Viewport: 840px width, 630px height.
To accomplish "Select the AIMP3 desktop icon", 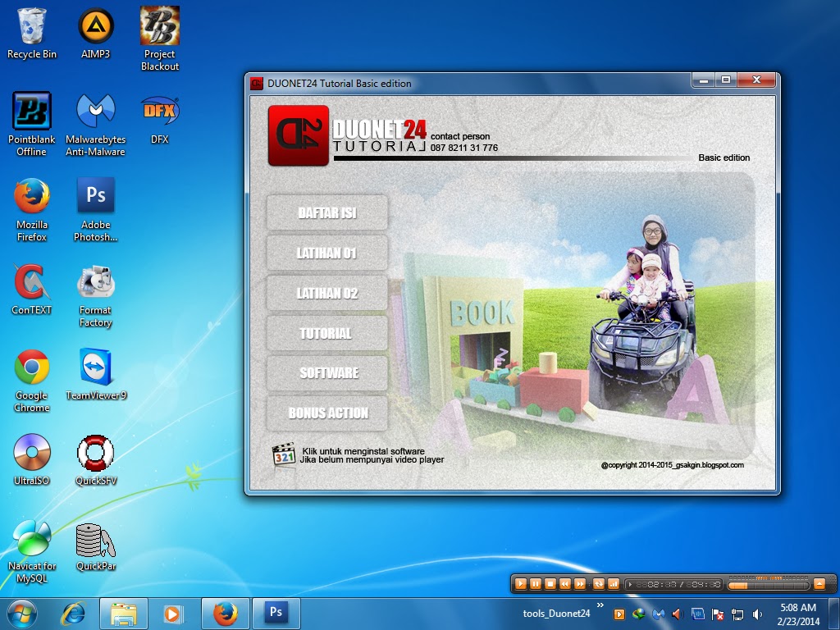I will click(x=95, y=34).
